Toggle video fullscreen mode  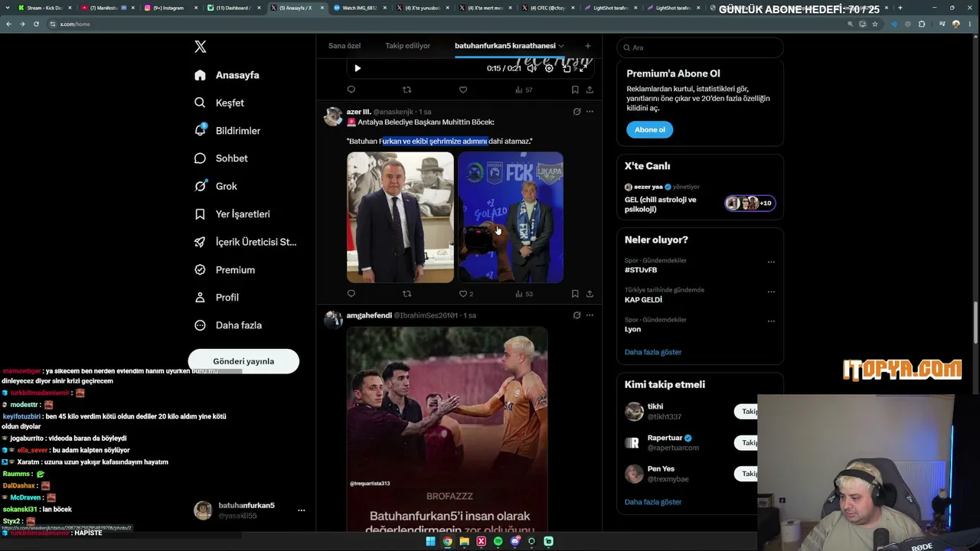click(583, 68)
